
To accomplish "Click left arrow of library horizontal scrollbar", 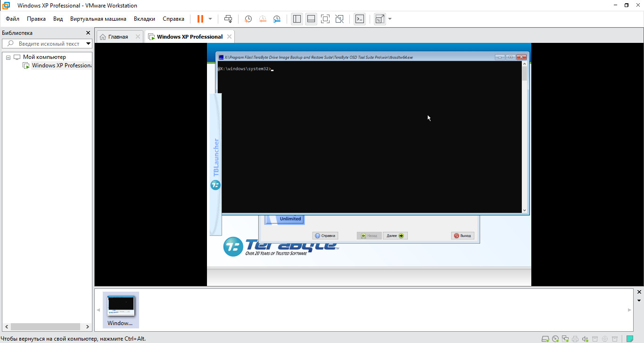I will click(6, 327).
